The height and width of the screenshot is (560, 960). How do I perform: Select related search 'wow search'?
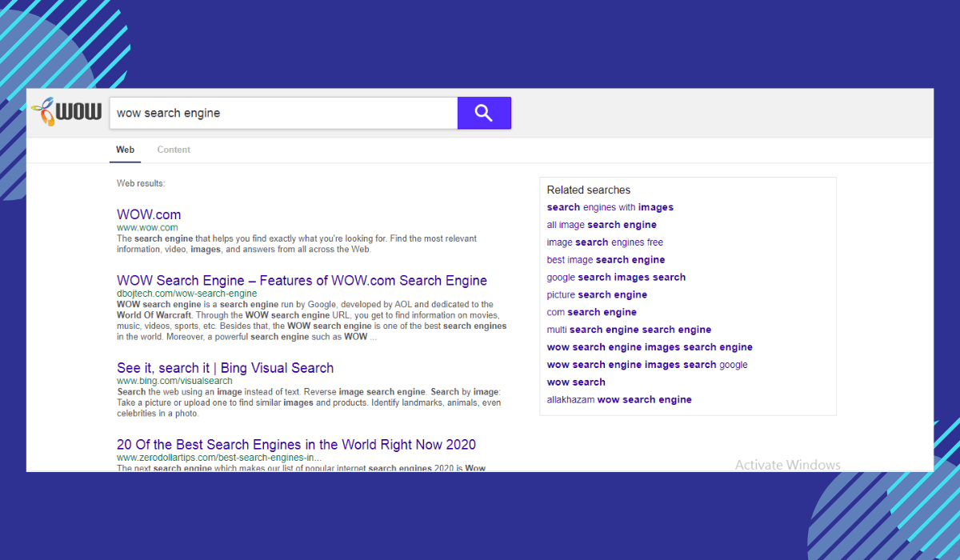576,382
